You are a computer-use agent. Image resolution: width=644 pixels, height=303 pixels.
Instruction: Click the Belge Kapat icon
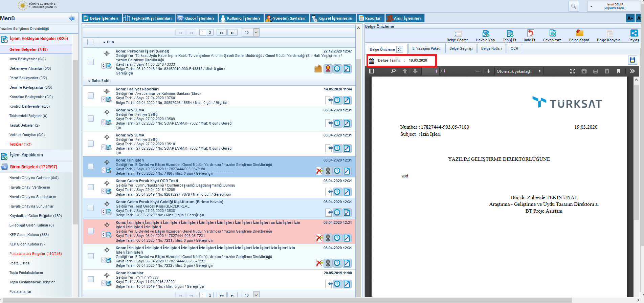click(579, 33)
